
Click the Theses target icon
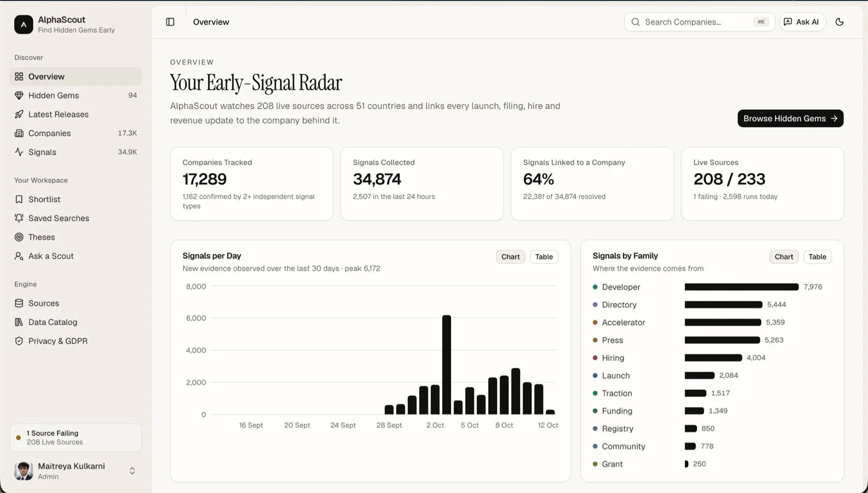pyautogui.click(x=19, y=237)
